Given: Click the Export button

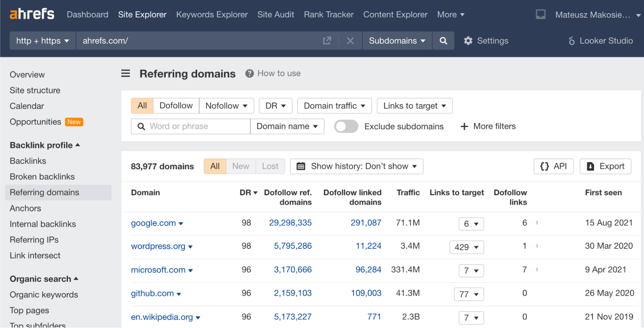Looking at the screenshot, I should pos(605,166).
